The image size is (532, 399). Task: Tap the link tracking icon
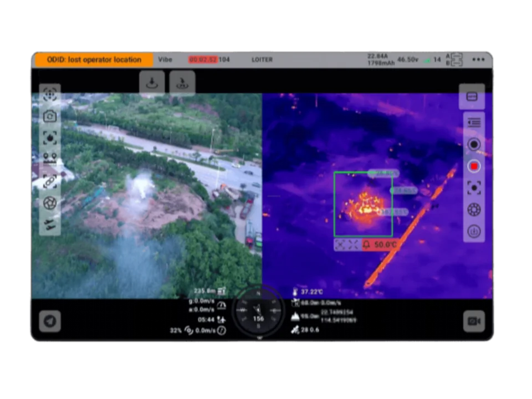click(50, 182)
